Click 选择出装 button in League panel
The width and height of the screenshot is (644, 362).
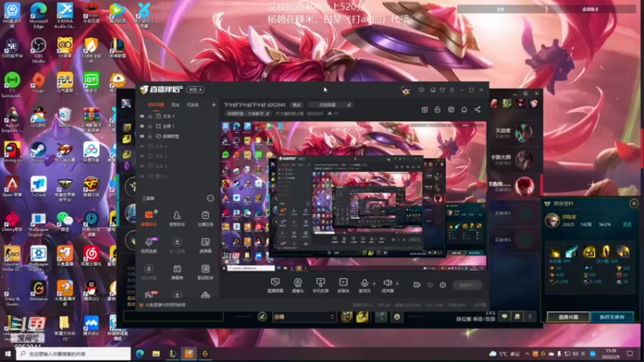pos(568,317)
